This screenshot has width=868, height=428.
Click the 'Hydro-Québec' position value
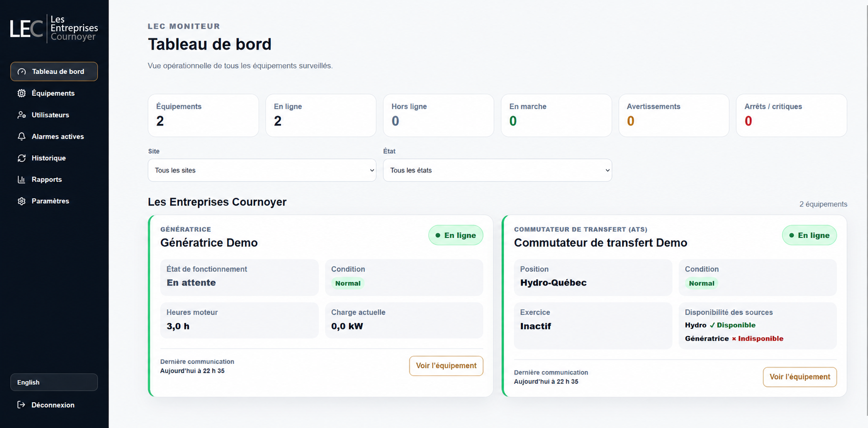[553, 283]
